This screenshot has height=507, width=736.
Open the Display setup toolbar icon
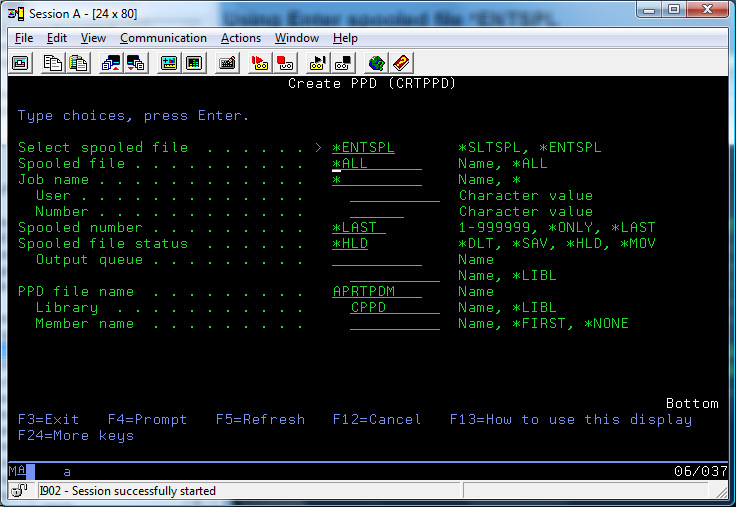[169, 63]
